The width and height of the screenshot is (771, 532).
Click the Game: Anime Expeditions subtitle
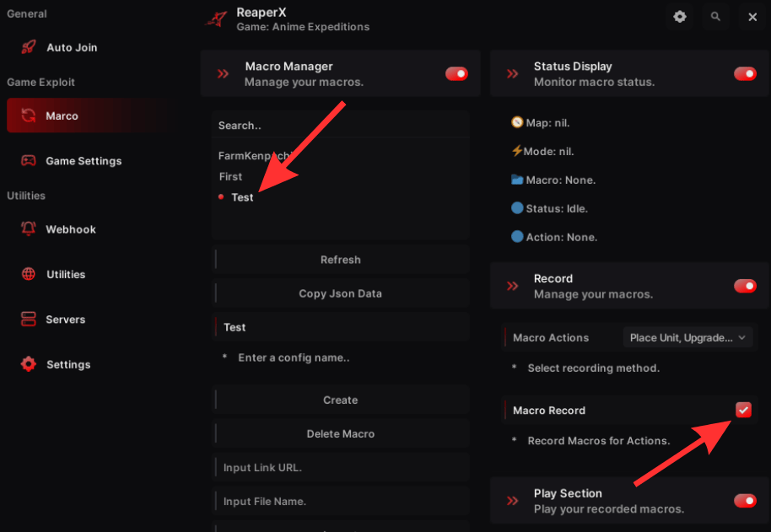[x=303, y=26]
